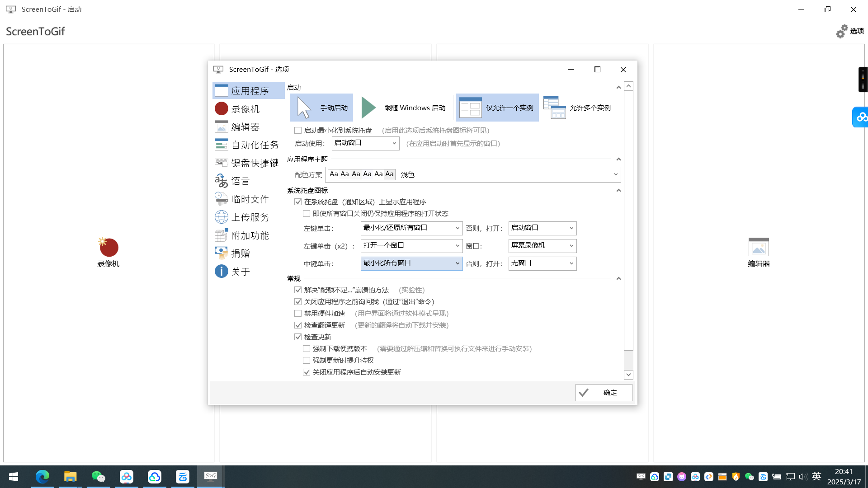868x488 pixels.
Task: Toggle 检查翻译更新 checkbox
Action: (x=298, y=325)
